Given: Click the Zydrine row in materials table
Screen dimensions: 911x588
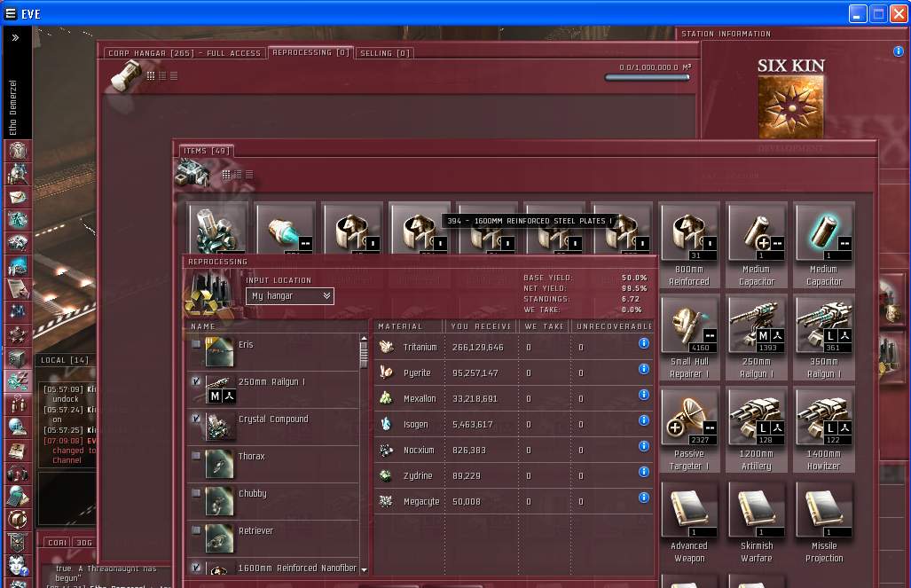Looking at the screenshot, I should 513,475.
